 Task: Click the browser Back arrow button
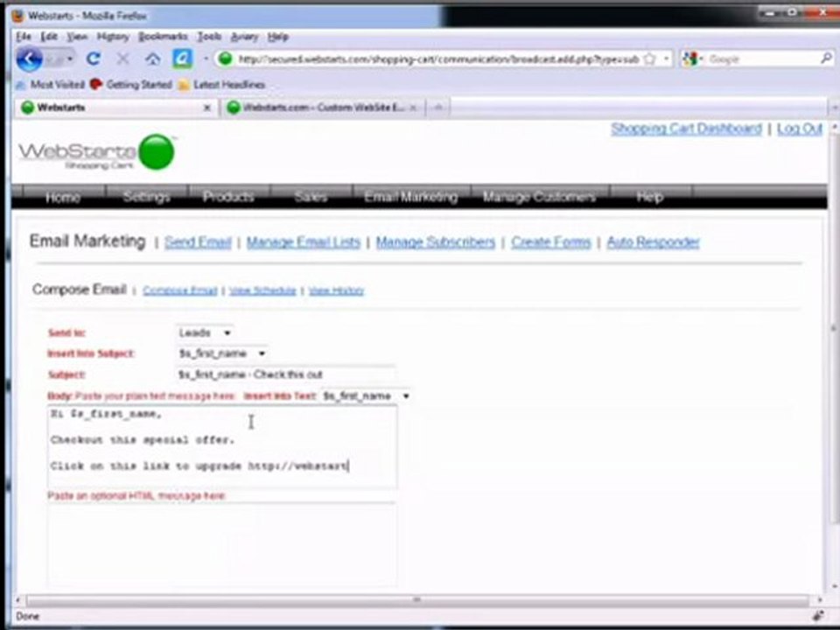pyautogui.click(x=29, y=59)
